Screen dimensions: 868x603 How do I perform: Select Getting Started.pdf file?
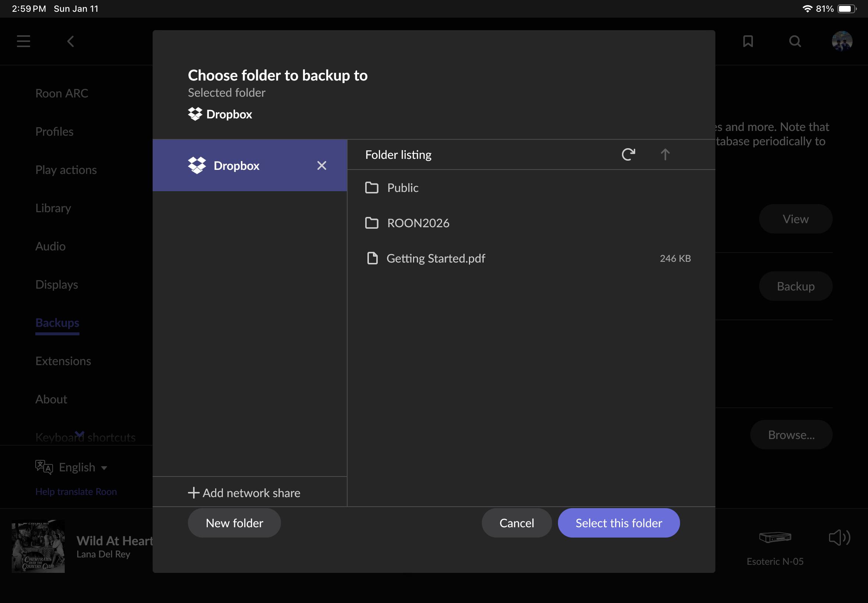click(x=435, y=258)
